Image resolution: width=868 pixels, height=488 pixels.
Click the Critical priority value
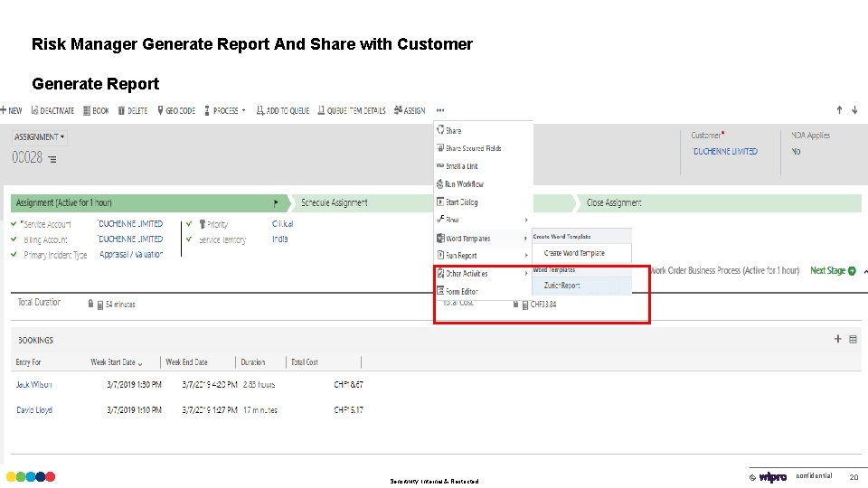point(283,223)
